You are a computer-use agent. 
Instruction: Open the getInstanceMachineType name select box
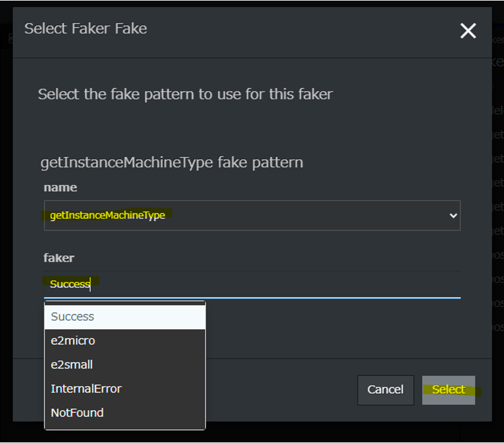click(251, 216)
